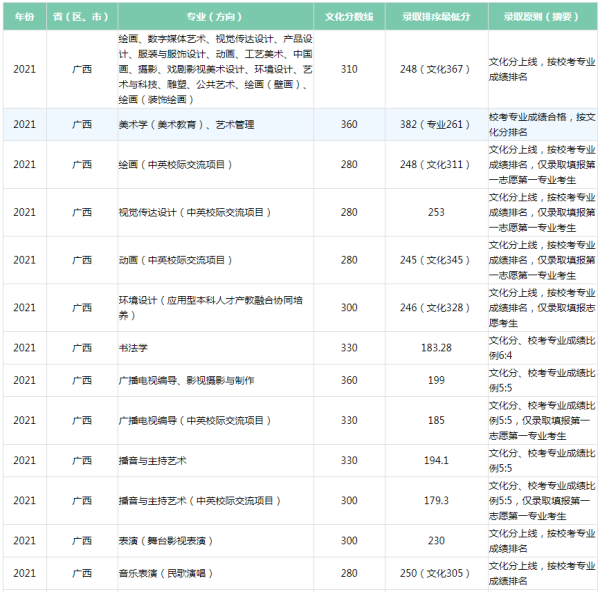
Task: Click 330 in the 书法学 row
Action: point(349,348)
